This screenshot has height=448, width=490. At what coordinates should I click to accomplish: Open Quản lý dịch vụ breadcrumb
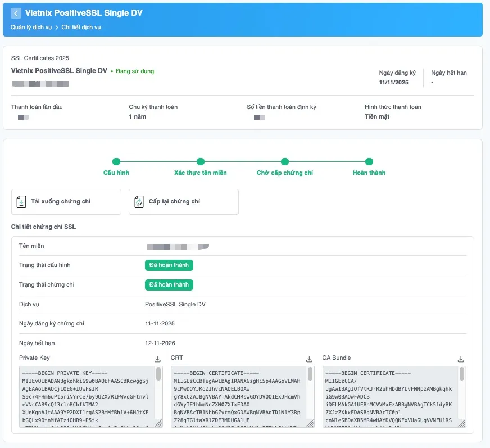pyautogui.click(x=31, y=28)
